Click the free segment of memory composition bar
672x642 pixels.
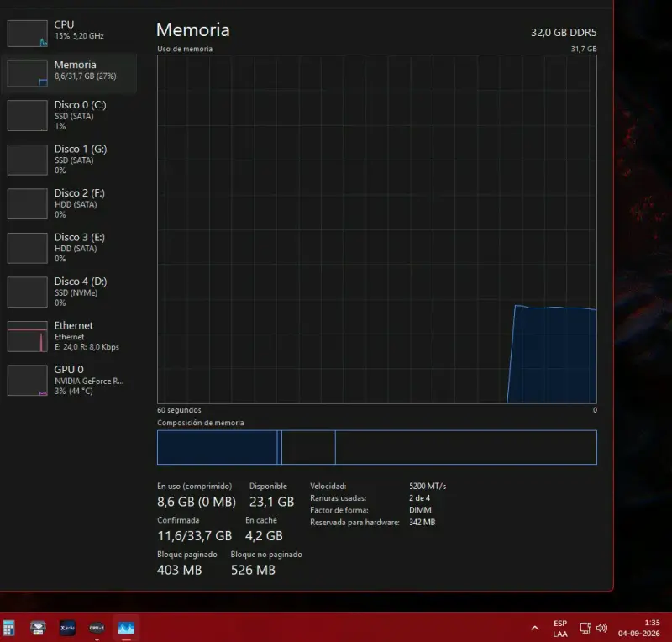(466, 447)
